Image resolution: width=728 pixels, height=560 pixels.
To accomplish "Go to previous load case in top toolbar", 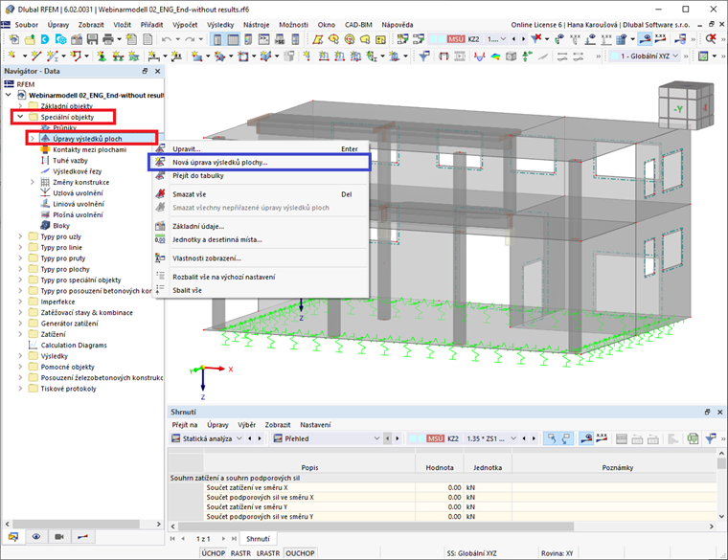I will (513, 39).
